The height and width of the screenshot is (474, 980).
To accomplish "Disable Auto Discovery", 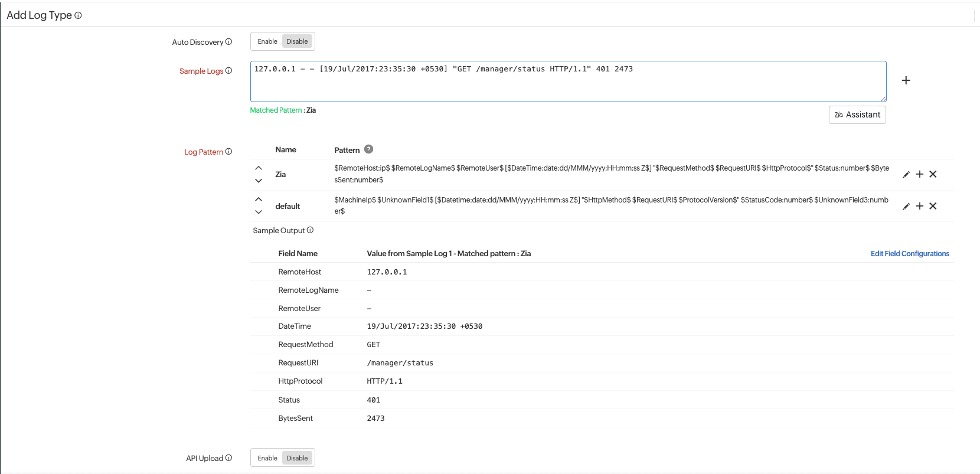I will coord(297,41).
